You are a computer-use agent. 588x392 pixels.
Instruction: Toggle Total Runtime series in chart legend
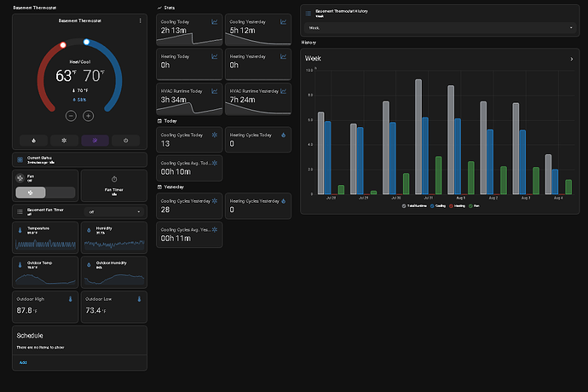[414, 206]
